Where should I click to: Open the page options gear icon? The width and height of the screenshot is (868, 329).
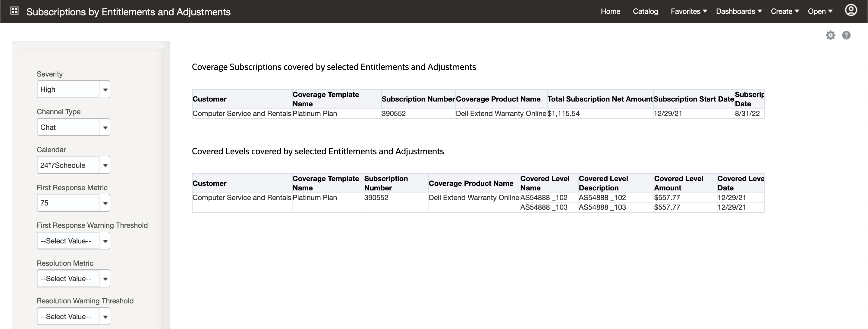pyautogui.click(x=830, y=35)
